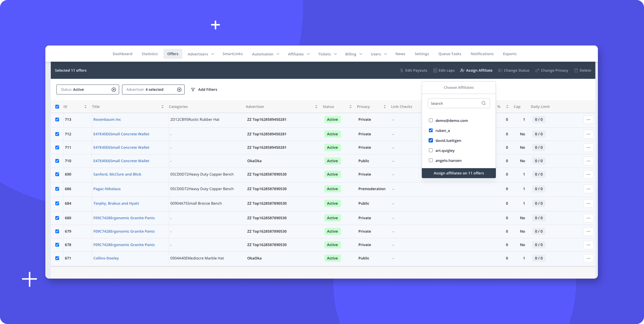Open the SmartLinks tab
Image resolution: width=644 pixels, height=324 pixels.
click(x=233, y=54)
